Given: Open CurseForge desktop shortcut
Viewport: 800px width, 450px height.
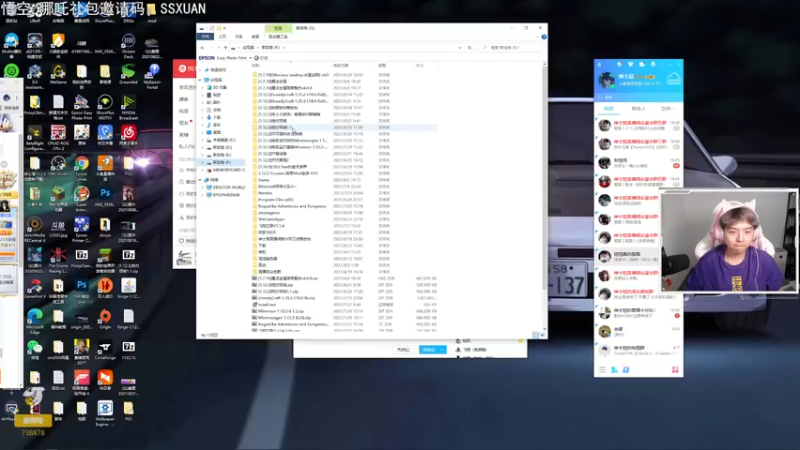Looking at the screenshot, I should pos(105,350).
